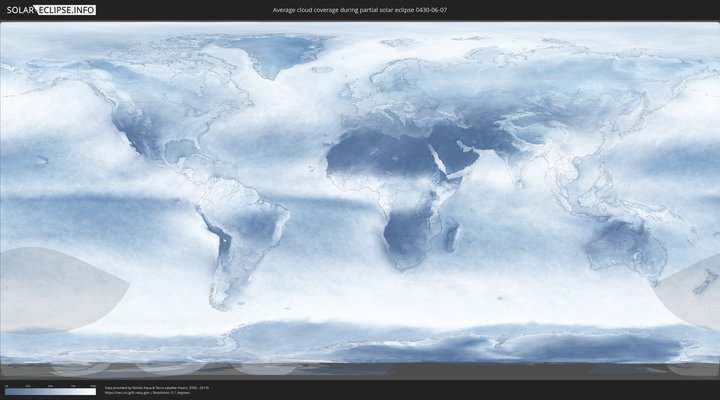
Task: Click the SOLARECLIPSE.INFO logo
Action: point(50,10)
